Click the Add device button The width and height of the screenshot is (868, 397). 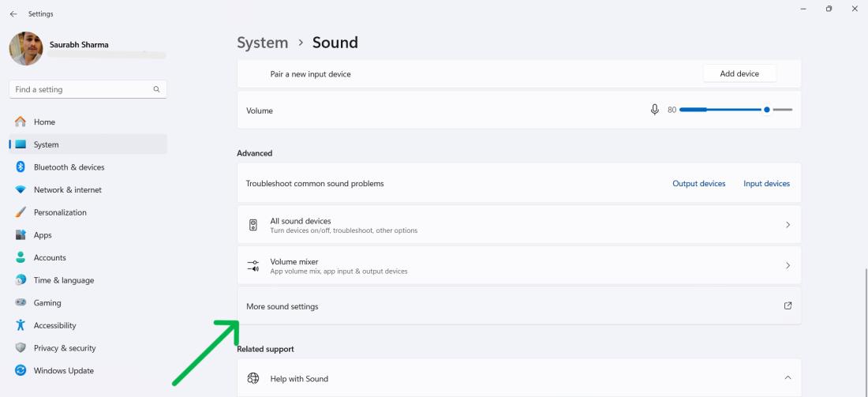739,73
